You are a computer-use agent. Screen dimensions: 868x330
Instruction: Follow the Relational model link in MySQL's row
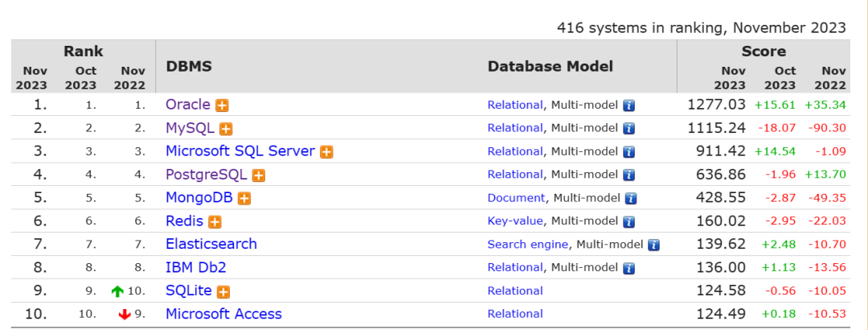(515, 128)
